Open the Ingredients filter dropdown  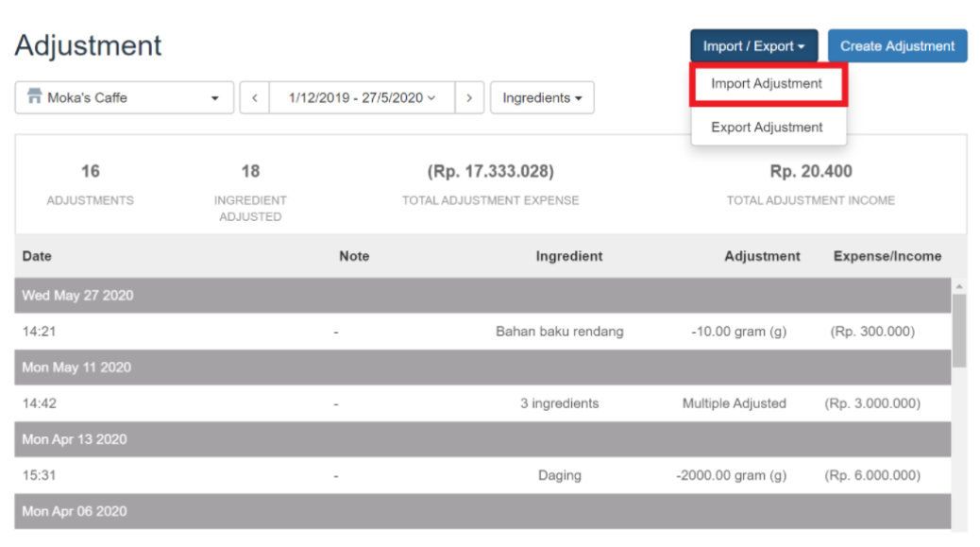click(x=542, y=97)
